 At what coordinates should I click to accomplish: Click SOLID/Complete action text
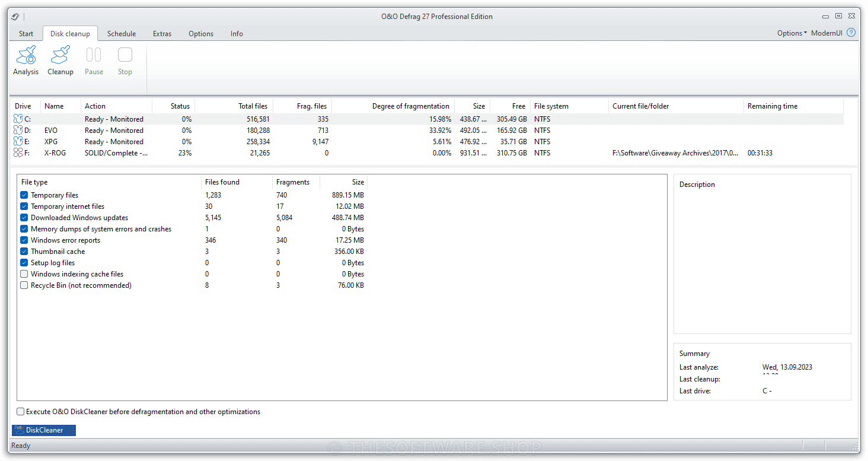(x=116, y=153)
